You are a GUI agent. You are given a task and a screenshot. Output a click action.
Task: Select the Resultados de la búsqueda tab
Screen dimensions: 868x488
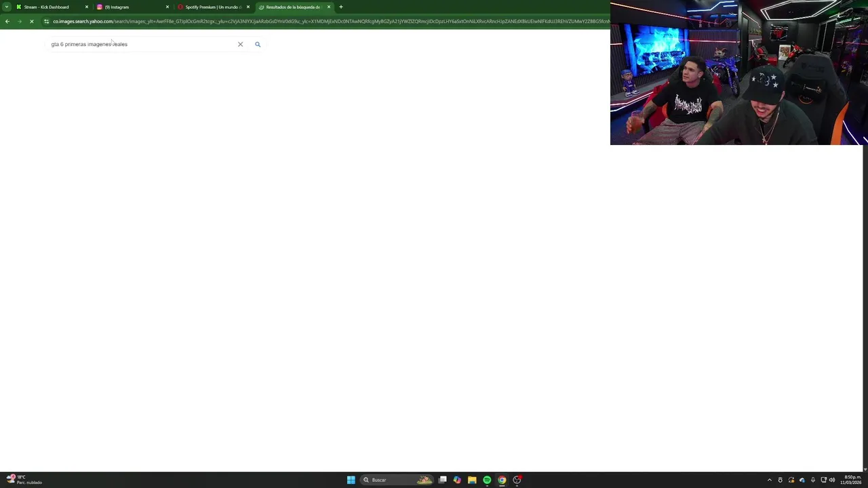(294, 7)
